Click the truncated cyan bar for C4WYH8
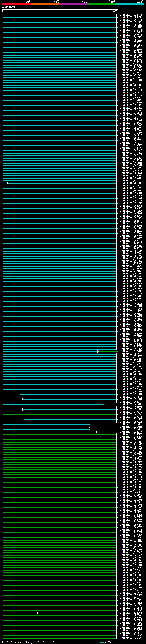Screen dimensions: 146x644 (53, 405)
